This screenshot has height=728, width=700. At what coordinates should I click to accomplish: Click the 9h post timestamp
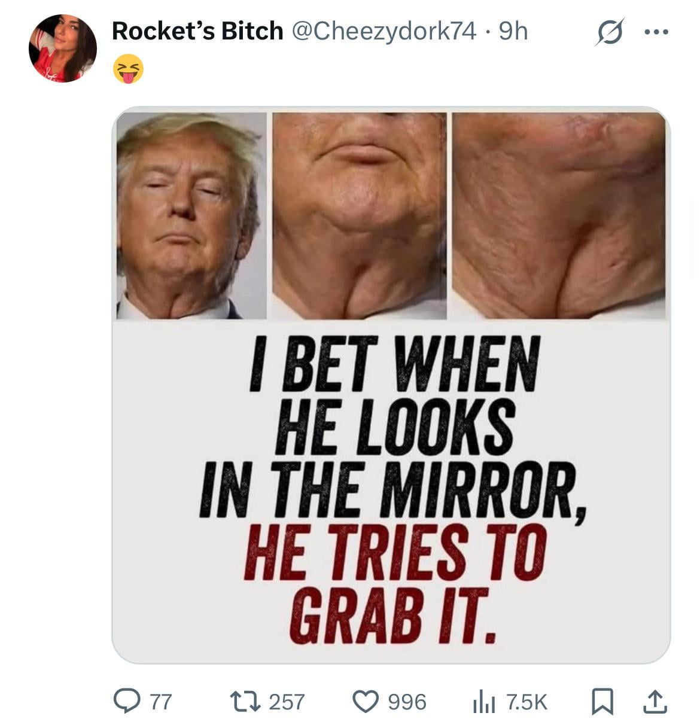[513, 31]
